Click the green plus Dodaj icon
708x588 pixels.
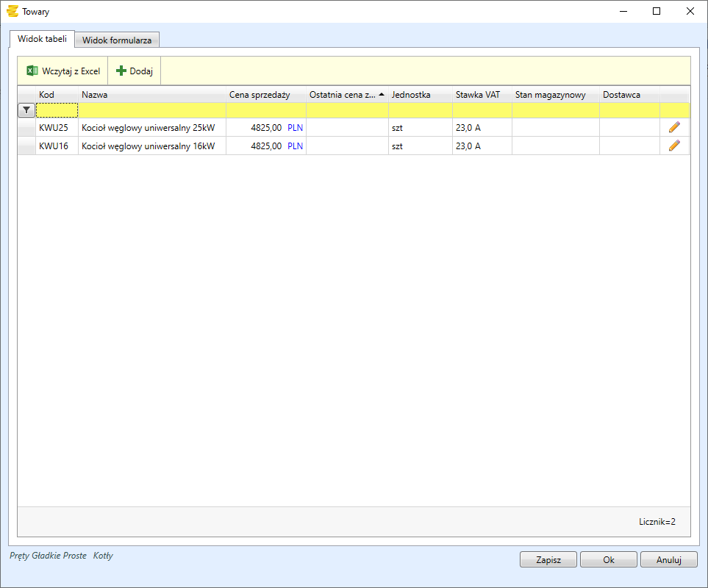tap(121, 71)
